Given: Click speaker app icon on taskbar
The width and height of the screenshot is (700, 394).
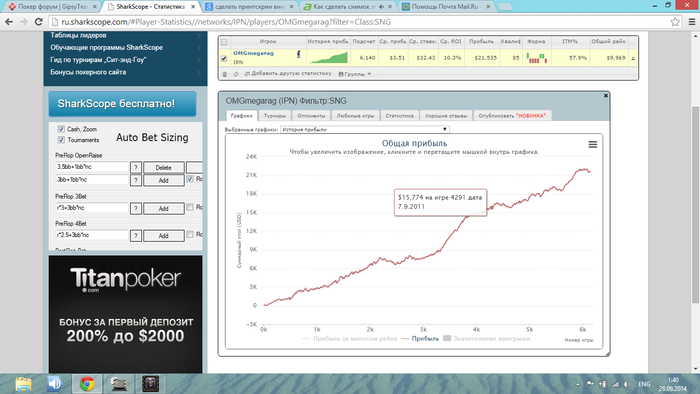Looking at the screenshot, I should [54, 384].
